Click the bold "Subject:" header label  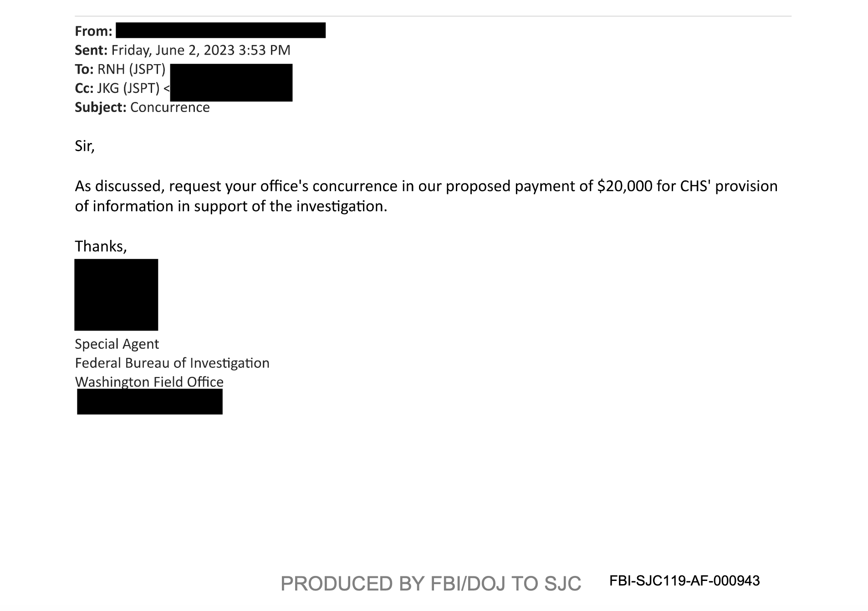100,107
